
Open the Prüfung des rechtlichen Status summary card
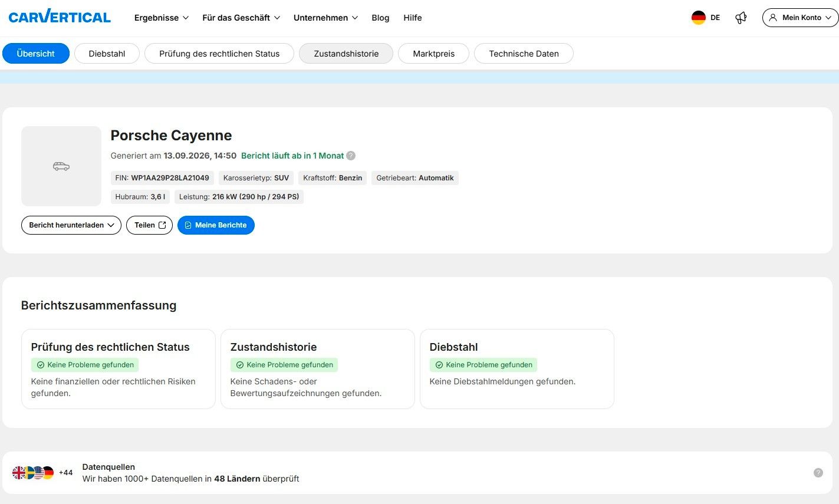click(119, 369)
